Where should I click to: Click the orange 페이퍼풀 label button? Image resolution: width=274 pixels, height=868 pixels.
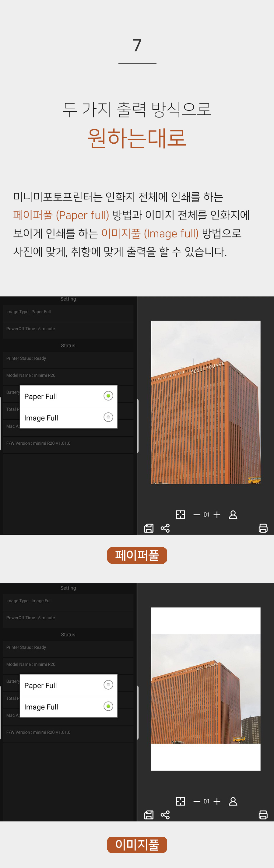(x=137, y=555)
